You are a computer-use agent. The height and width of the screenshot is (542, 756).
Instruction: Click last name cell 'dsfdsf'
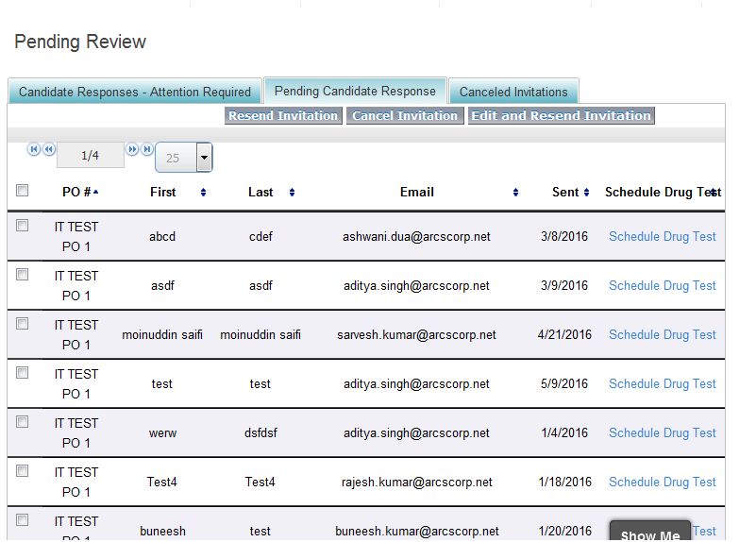coord(260,433)
